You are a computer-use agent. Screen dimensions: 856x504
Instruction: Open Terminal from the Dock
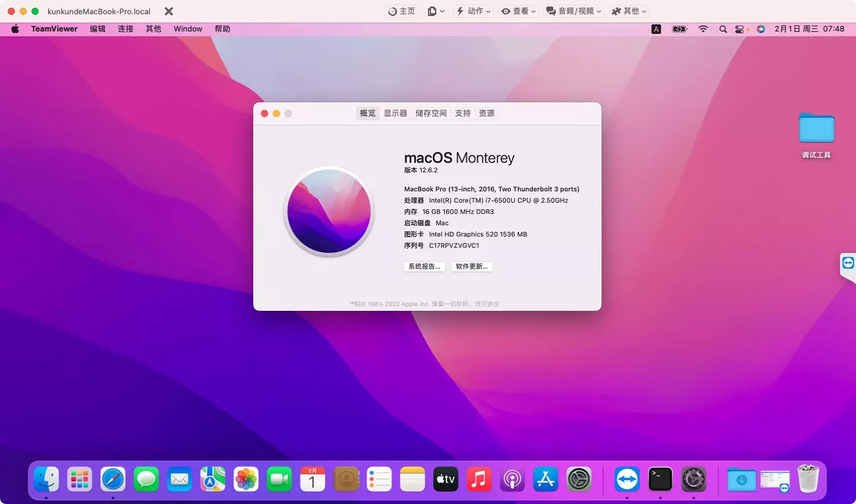point(660,479)
